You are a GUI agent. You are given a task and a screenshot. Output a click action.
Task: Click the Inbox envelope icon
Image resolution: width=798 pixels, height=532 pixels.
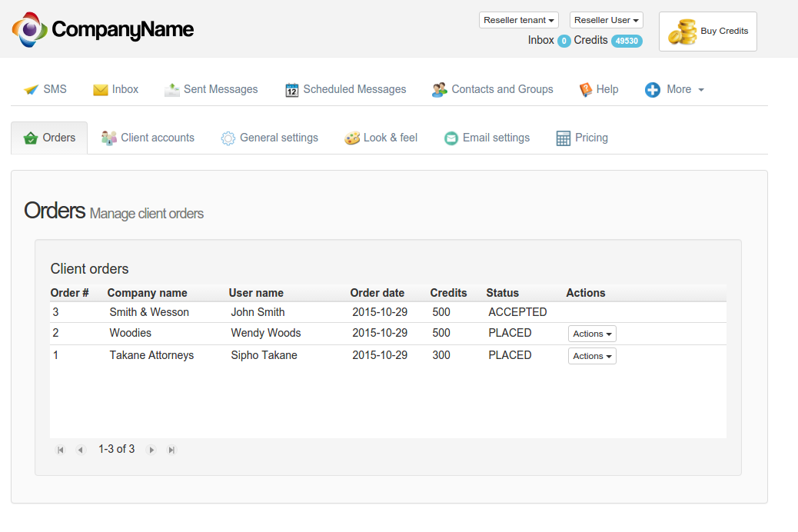click(100, 90)
